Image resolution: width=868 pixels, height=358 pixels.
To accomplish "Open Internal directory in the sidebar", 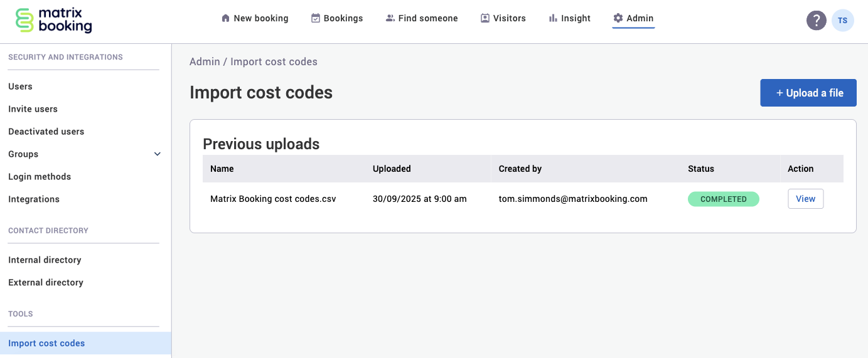I will point(45,260).
